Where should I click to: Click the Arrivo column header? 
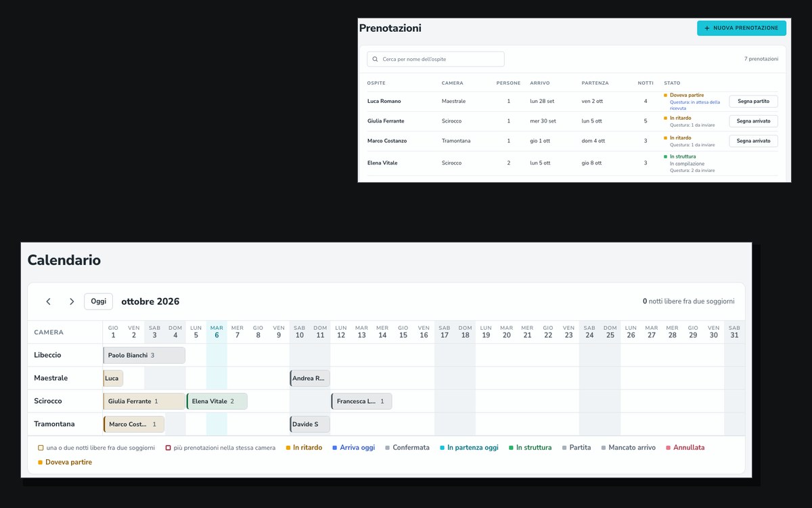pyautogui.click(x=539, y=83)
